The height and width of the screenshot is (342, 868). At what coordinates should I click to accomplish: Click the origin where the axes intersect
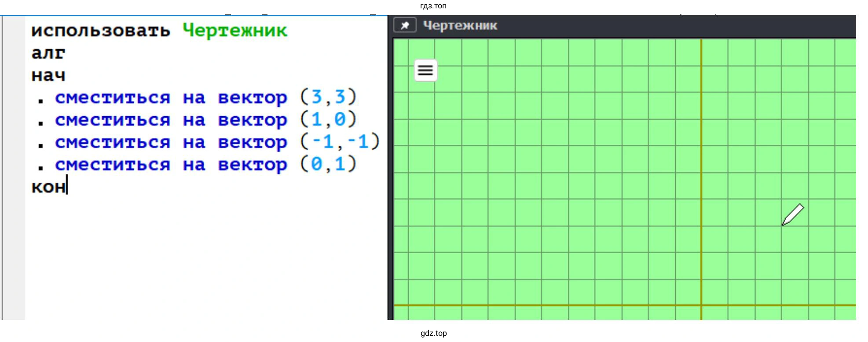click(x=701, y=305)
